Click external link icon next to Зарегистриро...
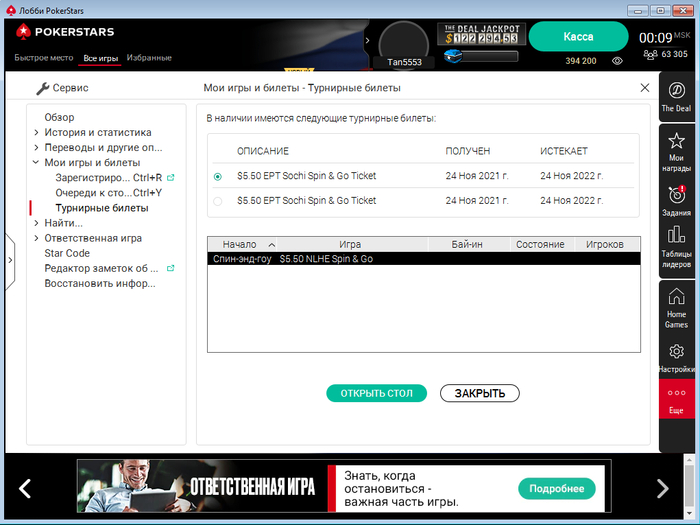The height and width of the screenshot is (525, 700). point(170,178)
